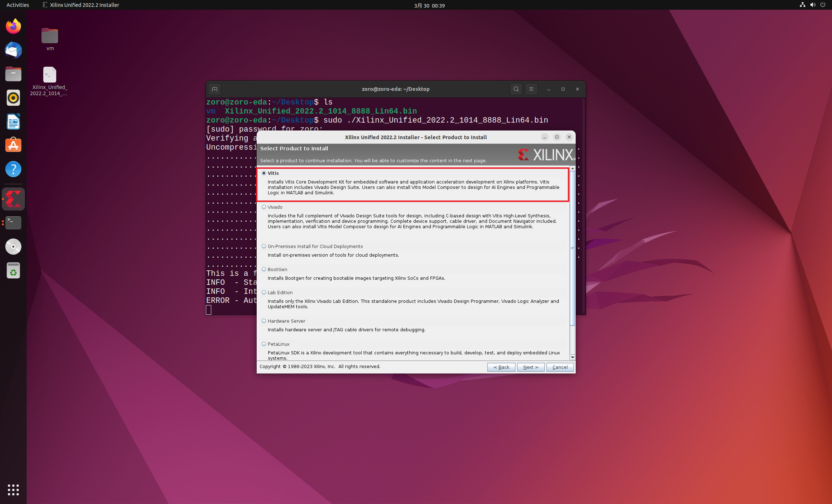The image size is (832, 504).
Task: Click Next to continue installation
Action: (531, 367)
